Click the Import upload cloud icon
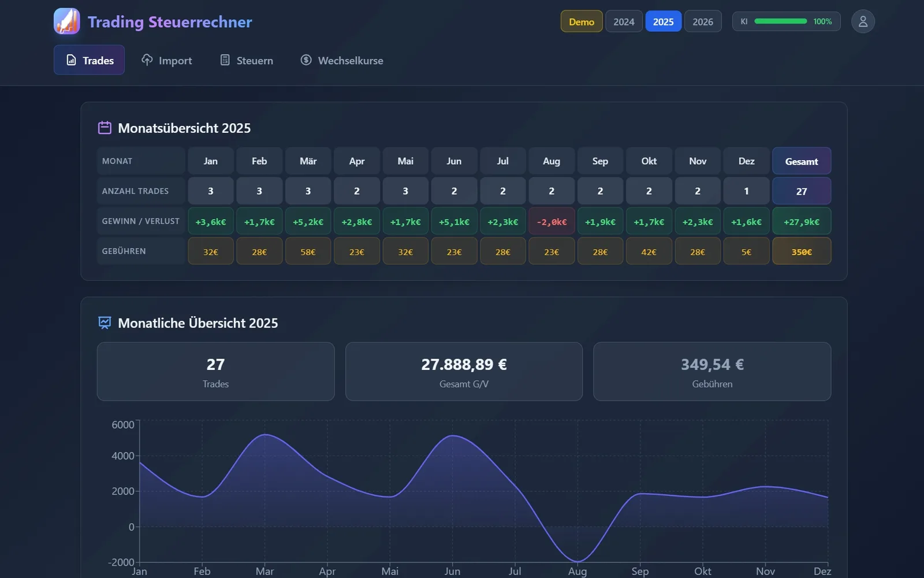This screenshot has height=578, width=924. pos(147,60)
